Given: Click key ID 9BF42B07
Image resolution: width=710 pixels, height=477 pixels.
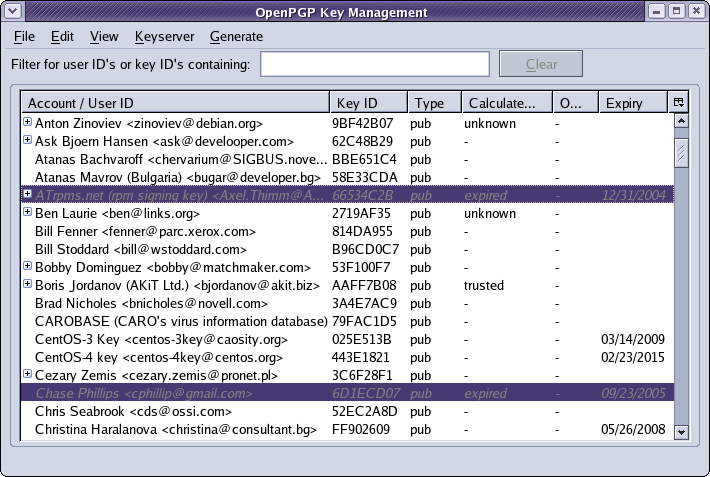Looking at the screenshot, I should coord(362,124).
